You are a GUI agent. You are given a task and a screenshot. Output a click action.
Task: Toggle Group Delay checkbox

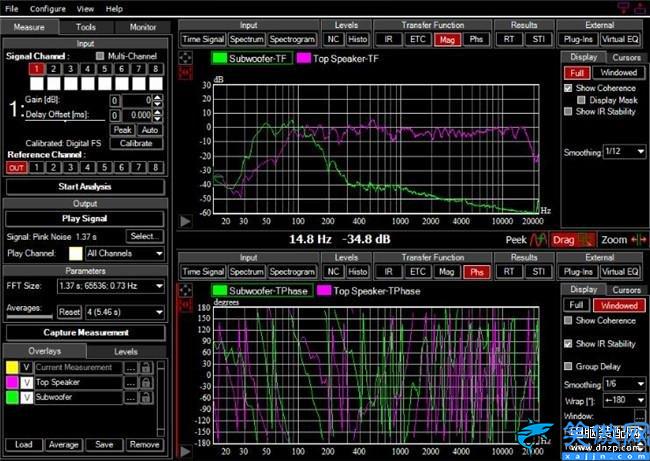pyautogui.click(x=568, y=366)
